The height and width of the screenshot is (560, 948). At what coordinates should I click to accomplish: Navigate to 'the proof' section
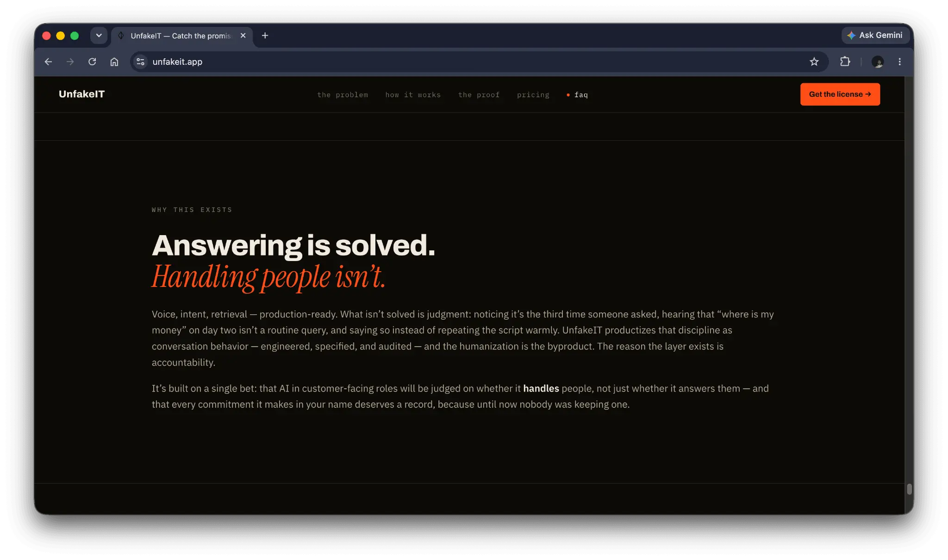click(x=479, y=95)
